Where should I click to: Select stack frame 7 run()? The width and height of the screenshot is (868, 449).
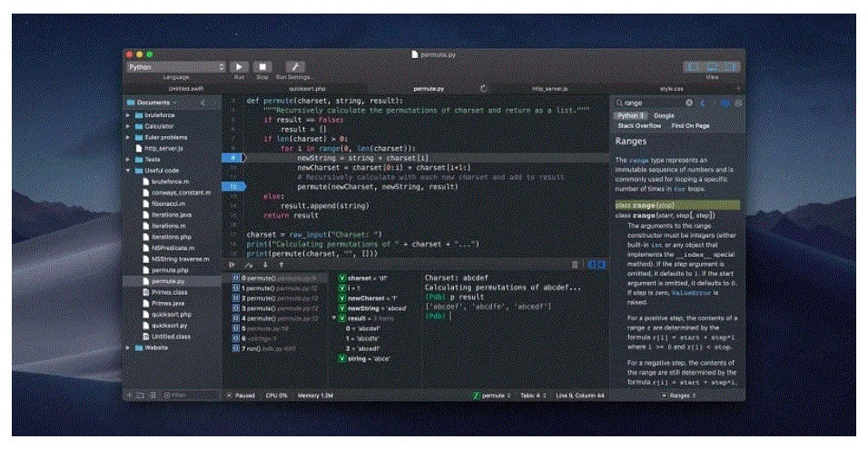point(264,349)
